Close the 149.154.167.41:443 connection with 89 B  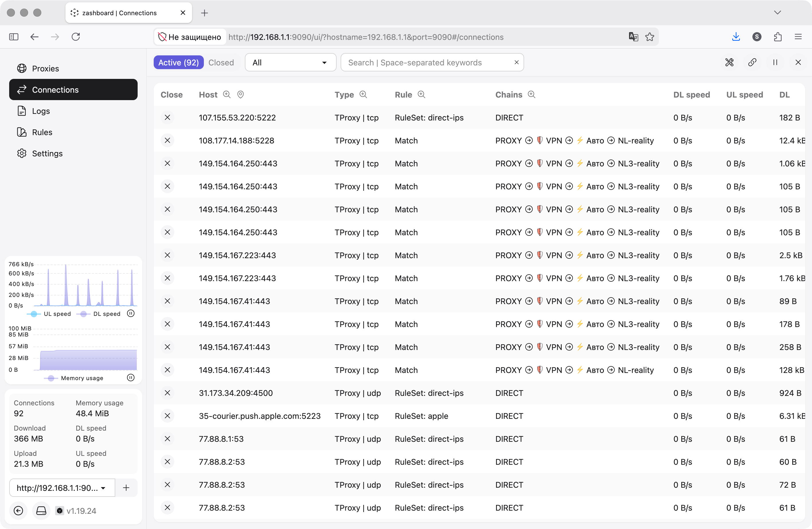pos(167,301)
